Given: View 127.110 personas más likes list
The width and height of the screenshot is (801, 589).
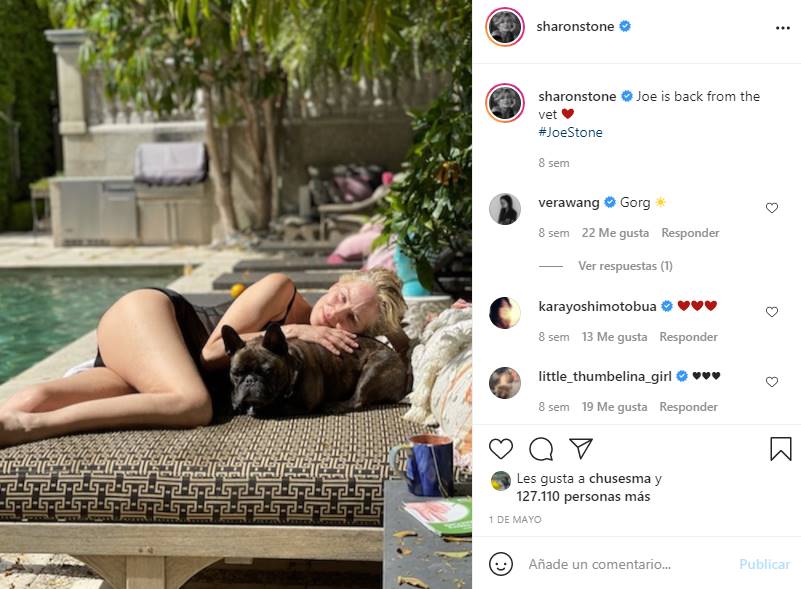Looking at the screenshot, I should pyautogui.click(x=583, y=497).
